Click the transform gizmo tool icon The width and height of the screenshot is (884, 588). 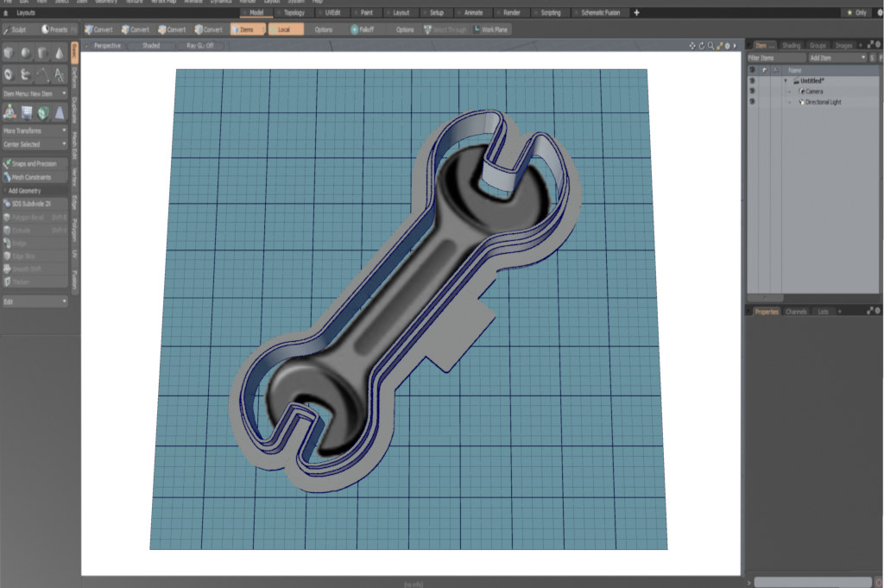9,111
